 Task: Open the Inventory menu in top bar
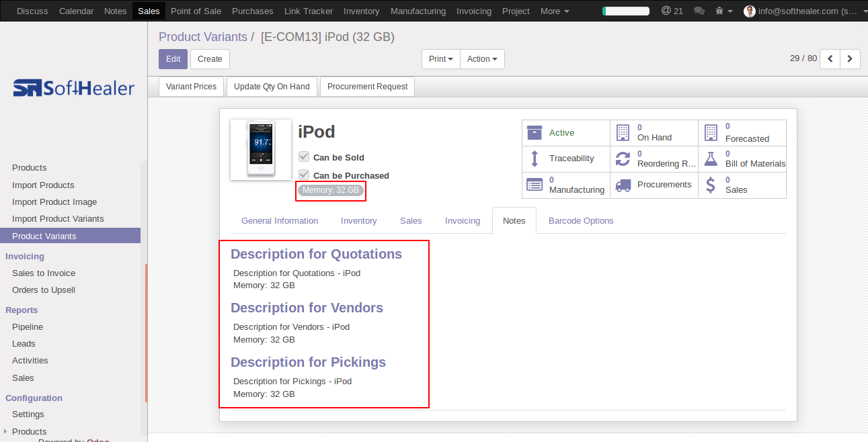tap(362, 11)
